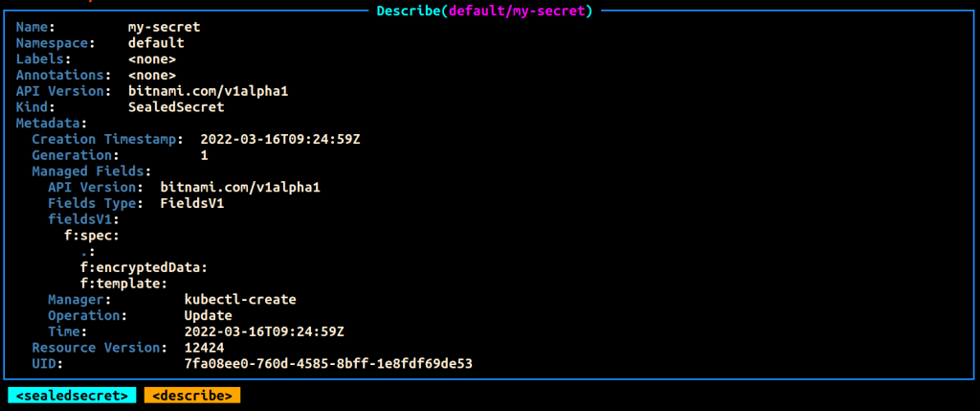Click the Name value my-secret
Image resolution: width=980 pixels, height=411 pixels.
pos(164,27)
